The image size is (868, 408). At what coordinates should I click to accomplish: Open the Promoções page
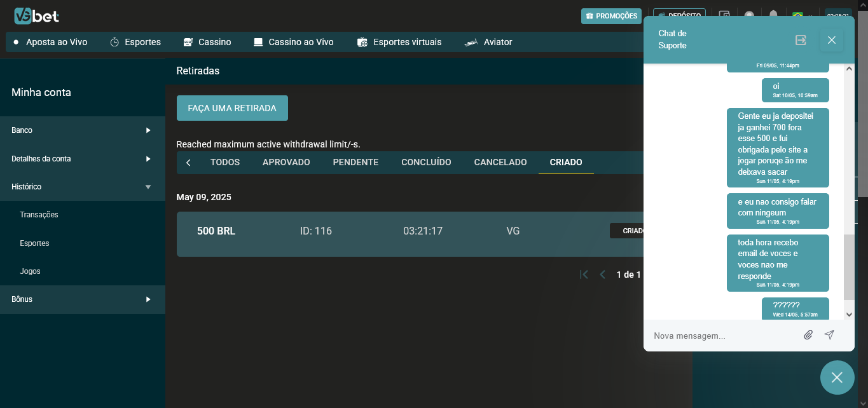tap(610, 16)
